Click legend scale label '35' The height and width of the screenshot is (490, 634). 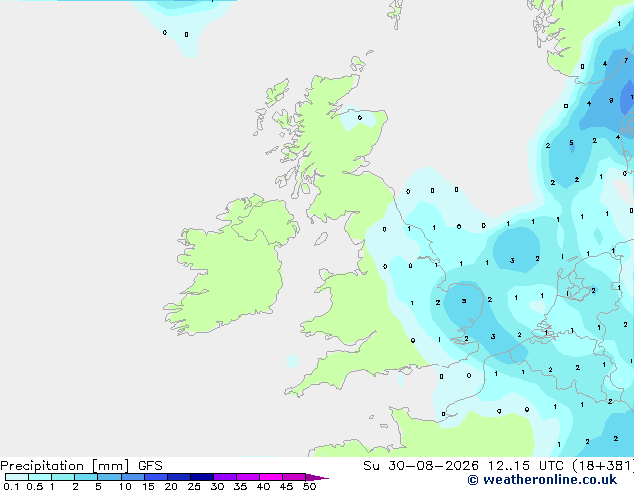pos(240,486)
